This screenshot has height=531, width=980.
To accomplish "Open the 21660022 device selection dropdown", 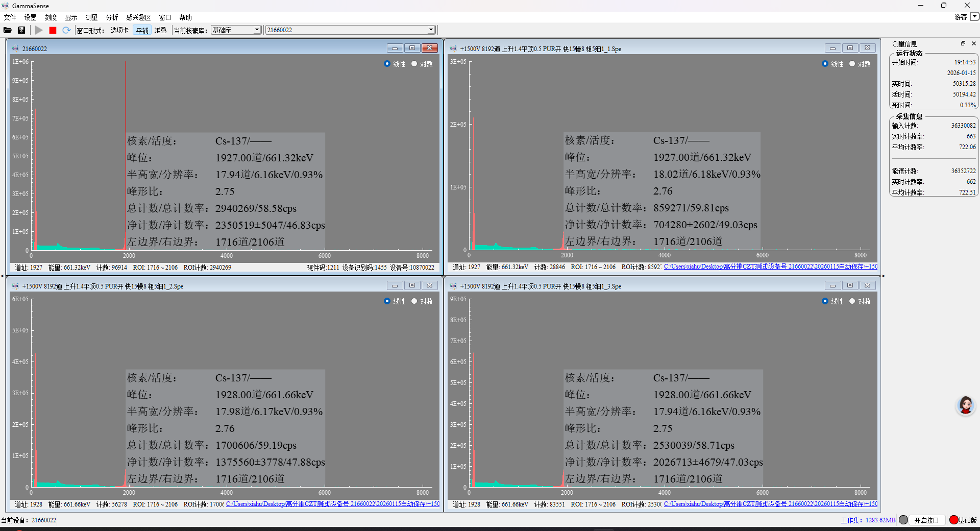I will (x=431, y=30).
